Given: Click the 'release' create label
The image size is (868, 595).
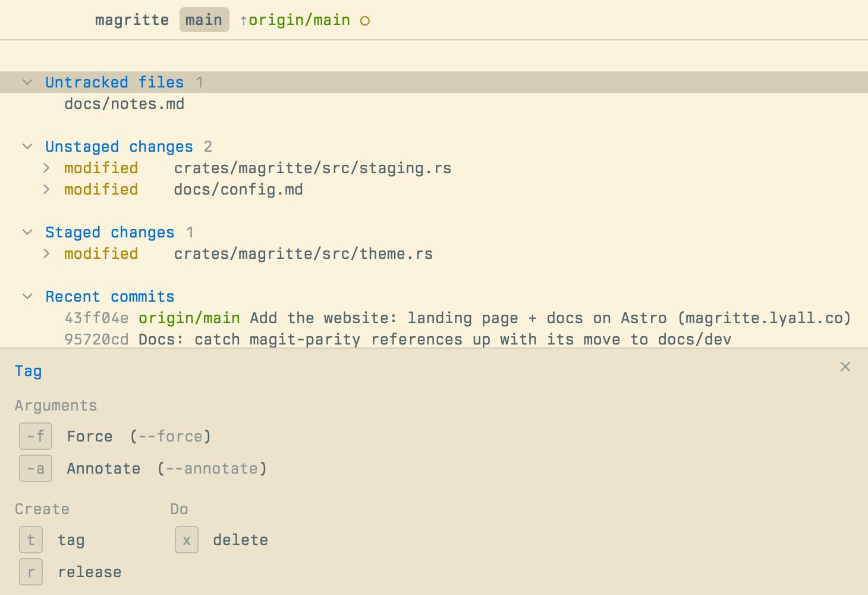Looking at the screenshot, I should pyautogui.click(x=90, y=572).
